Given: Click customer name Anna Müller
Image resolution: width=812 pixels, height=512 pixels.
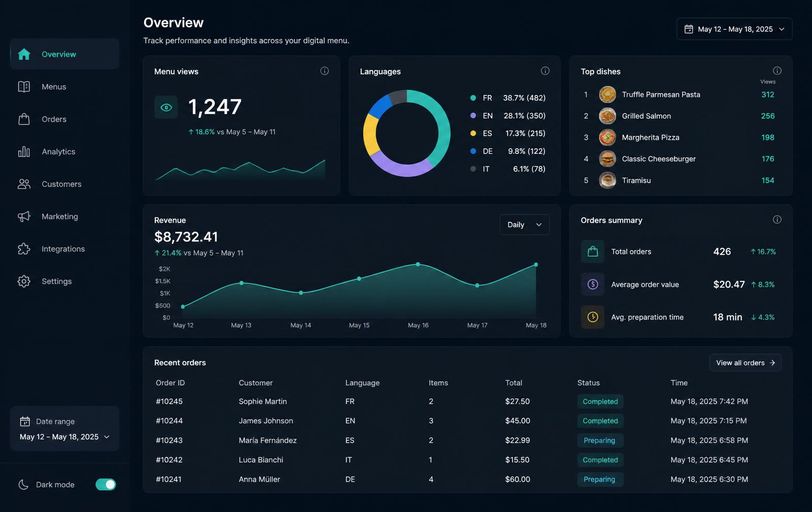Looking at the screenshot, I should (x=259, y=479).
